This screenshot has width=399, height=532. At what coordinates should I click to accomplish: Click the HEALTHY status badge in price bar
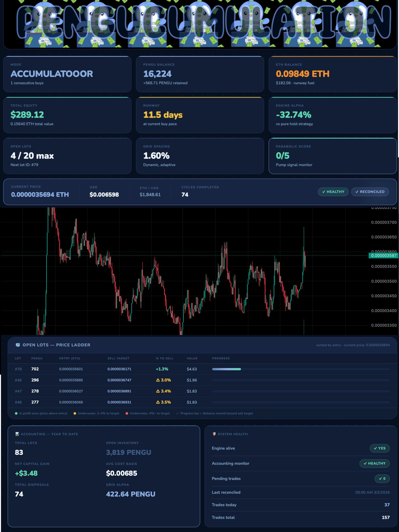(333, 192)
